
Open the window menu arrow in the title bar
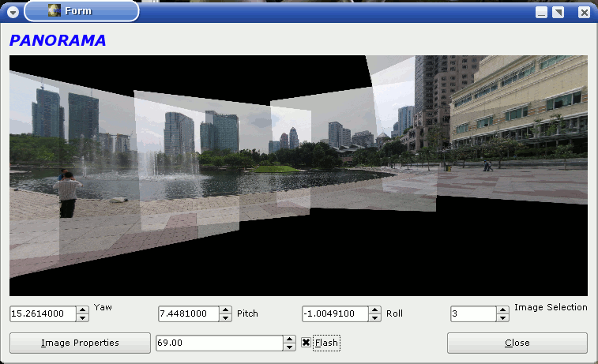click(x=13, y=12)
